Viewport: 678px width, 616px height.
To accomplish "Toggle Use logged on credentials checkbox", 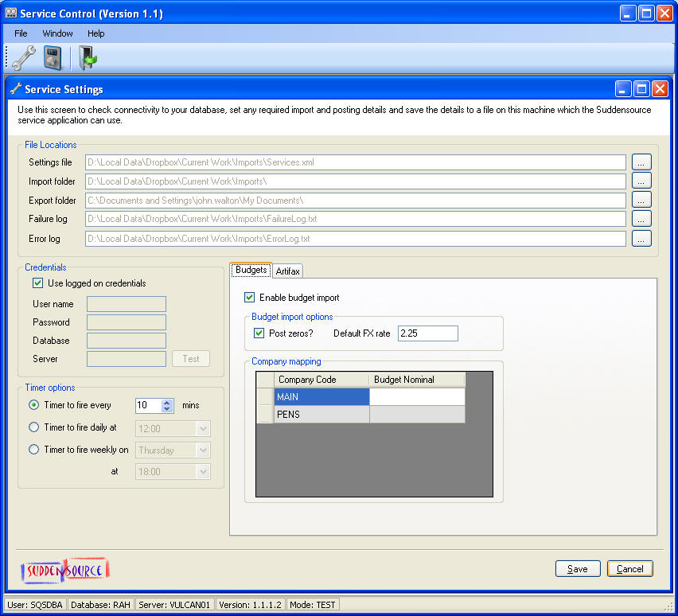I will tap(37, 283).
